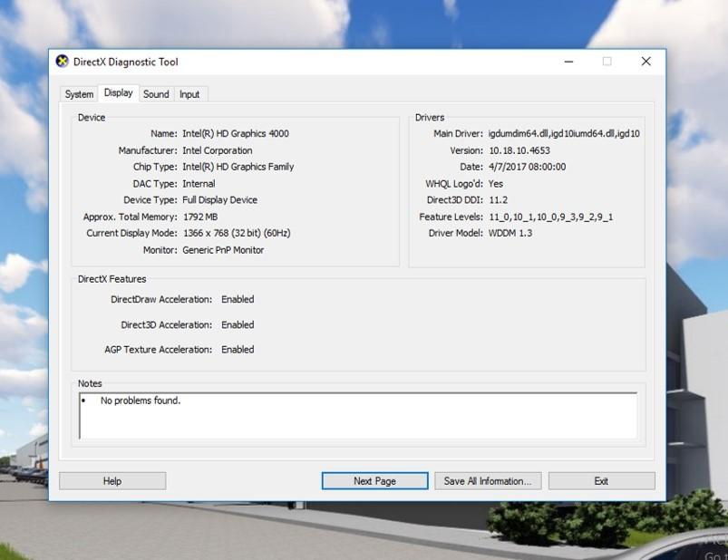Close the window with the X button
This screenshot has height=560, width=728.
(x=645, y=62)
